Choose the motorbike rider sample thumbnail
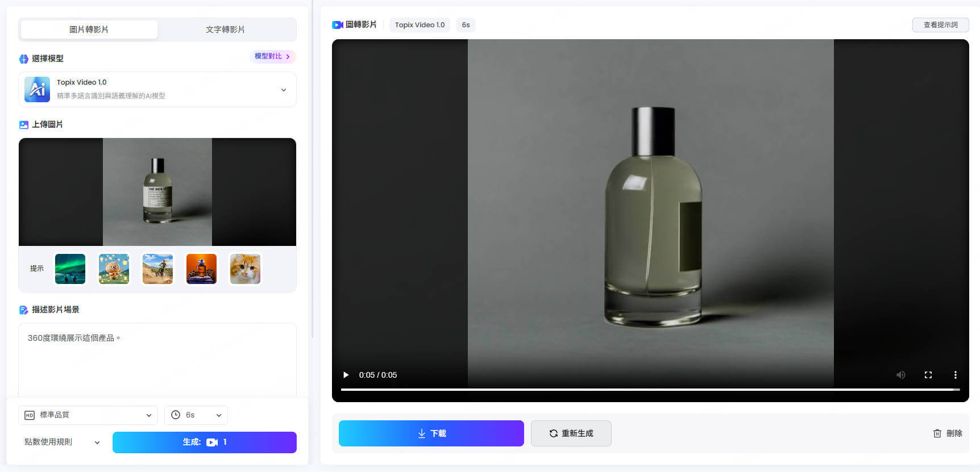 (157, 269)
